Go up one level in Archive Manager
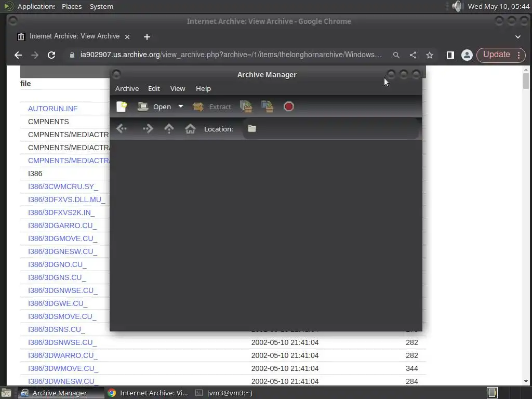The image size is (532, 399). (169, 129)
